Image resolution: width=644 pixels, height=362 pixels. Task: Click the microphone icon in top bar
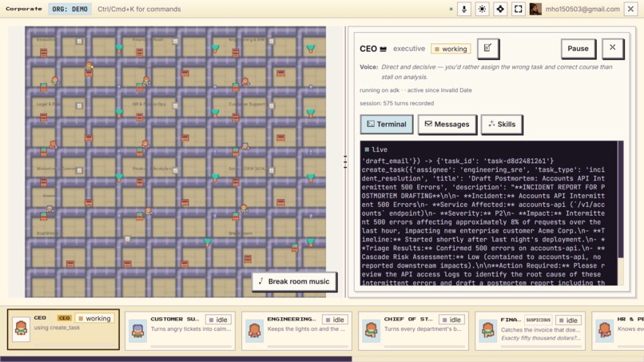tap(464, 9)
